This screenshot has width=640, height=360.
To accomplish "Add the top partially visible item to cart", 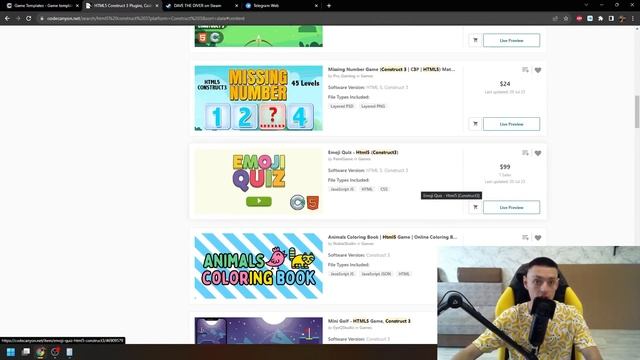I will 475,40.
